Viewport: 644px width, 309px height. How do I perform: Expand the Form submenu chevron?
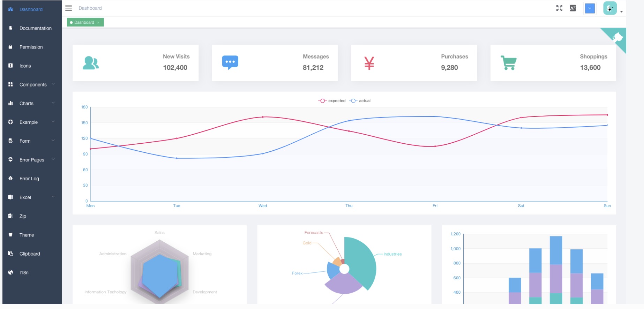pos(53,141)
